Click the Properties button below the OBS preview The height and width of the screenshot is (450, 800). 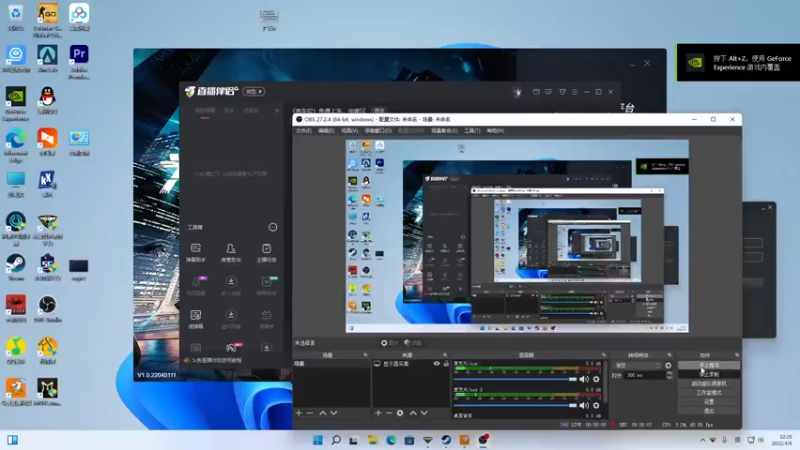tap(389, 343)
